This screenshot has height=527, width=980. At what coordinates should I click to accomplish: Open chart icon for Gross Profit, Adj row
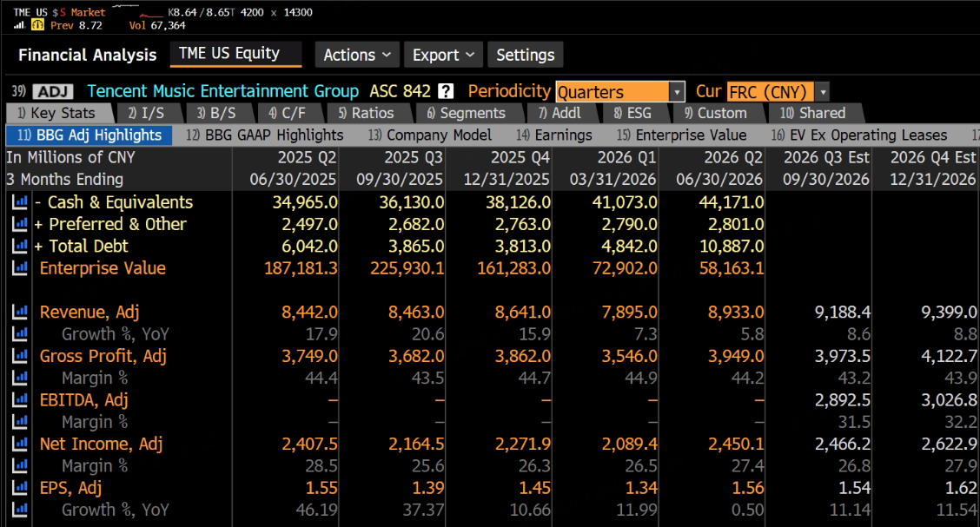click(x=20, y=356)
